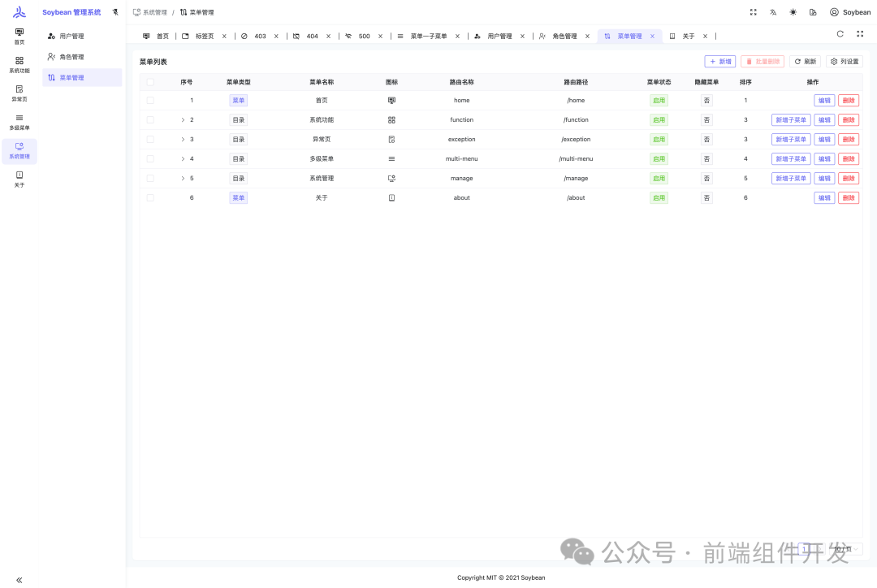Close the 403 tab
The image size is (877, 588).
click(x=276, y=37)
